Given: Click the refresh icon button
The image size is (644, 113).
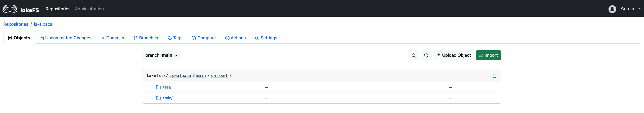Looking at the screenshot, I should click(426, 55).
